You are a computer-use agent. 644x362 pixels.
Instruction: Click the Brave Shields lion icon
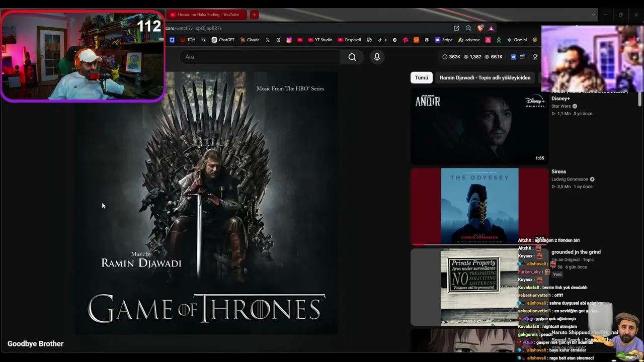(480, 28)
